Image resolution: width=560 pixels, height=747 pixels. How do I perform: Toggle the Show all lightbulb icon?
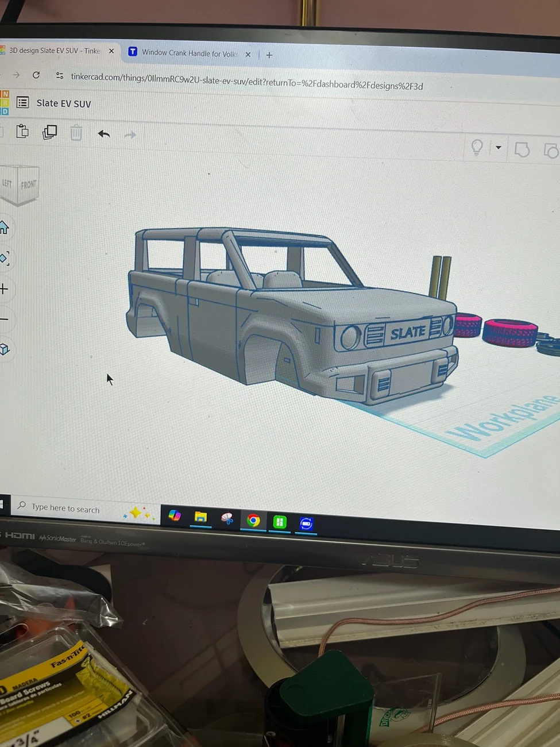tap(477, 147)
